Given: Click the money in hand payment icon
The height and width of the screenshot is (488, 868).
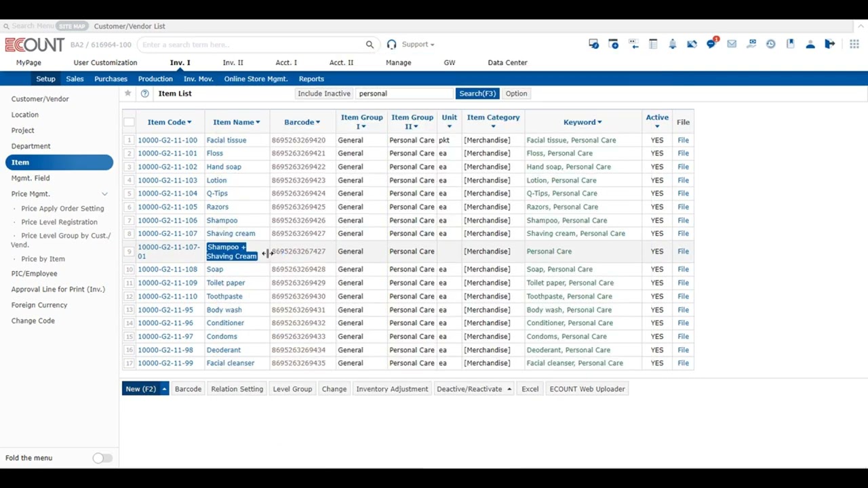Looking at the screenshot, I should [x=751, y=44].
